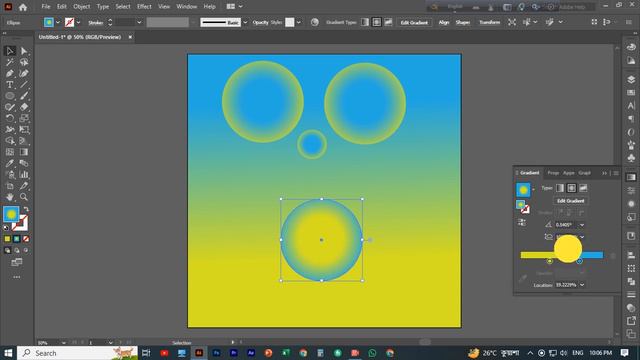This screenshot has height=360, width=640.
Task: Pick the Magic Wand tool
Action: tap(10, 62)
